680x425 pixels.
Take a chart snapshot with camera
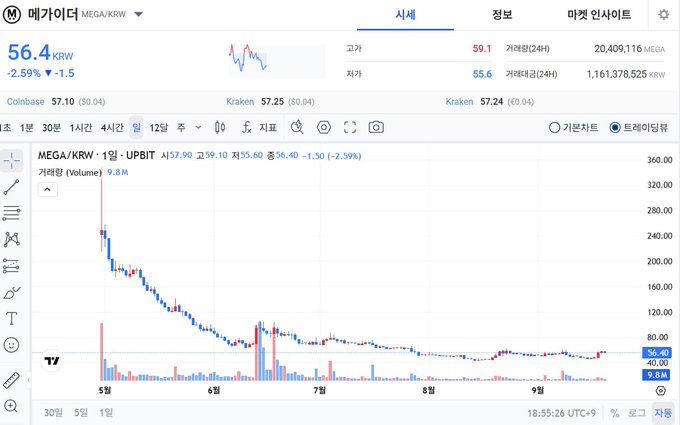click(x=376, y=128)
